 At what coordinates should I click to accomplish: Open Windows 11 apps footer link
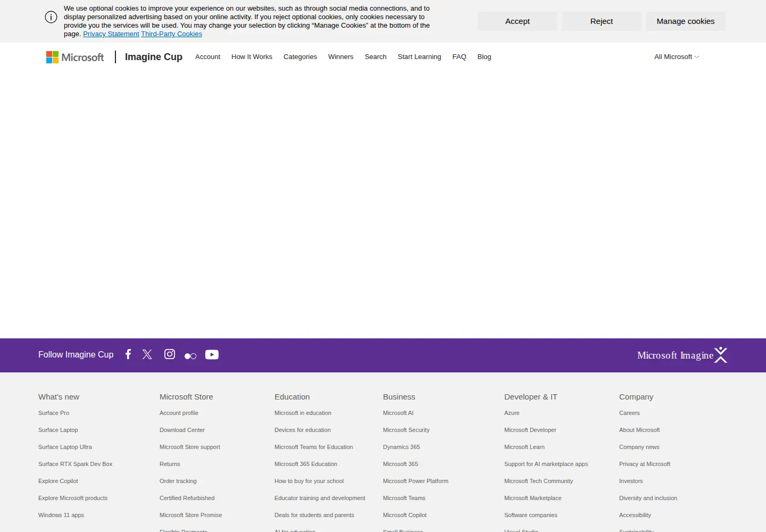(61, 515)
